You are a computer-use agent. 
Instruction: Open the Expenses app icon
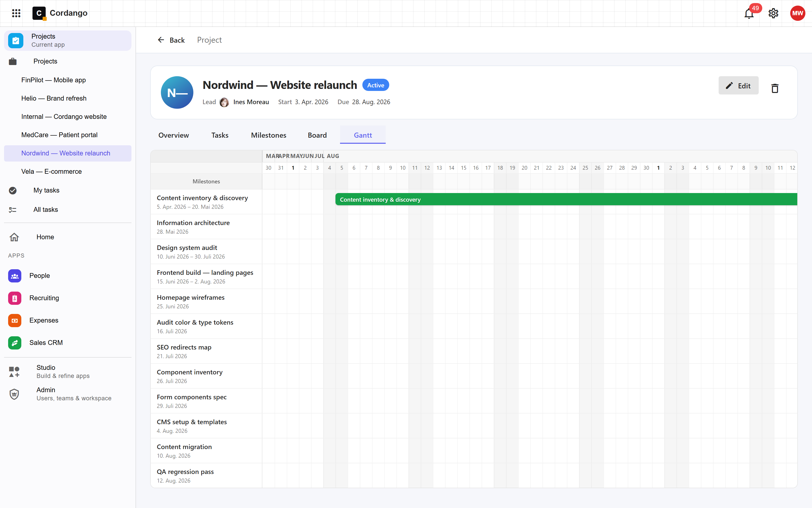[x=15, y=321]
